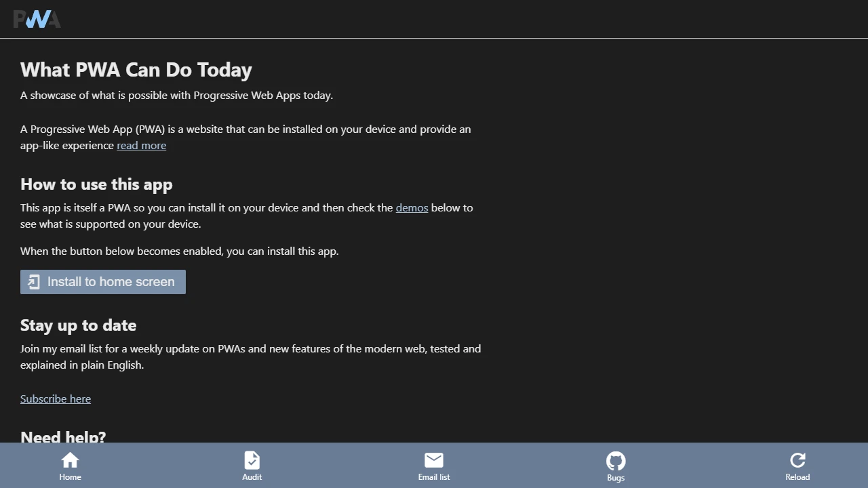
Task: Click Install to home screen
Action: 102,281
